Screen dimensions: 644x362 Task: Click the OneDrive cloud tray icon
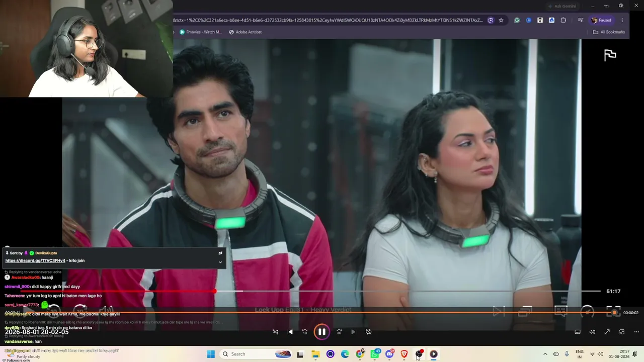556,354
